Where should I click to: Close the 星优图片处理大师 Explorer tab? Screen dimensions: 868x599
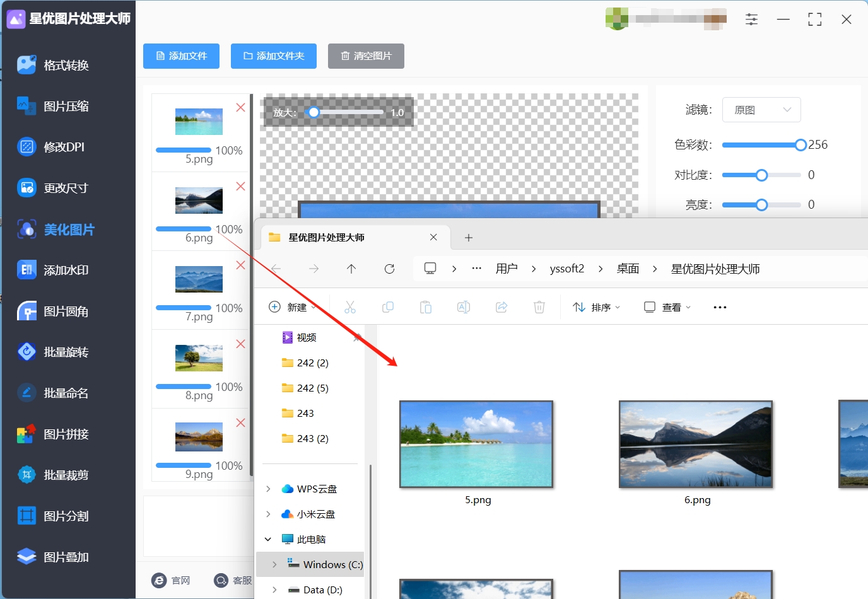[x=433, y=237]
